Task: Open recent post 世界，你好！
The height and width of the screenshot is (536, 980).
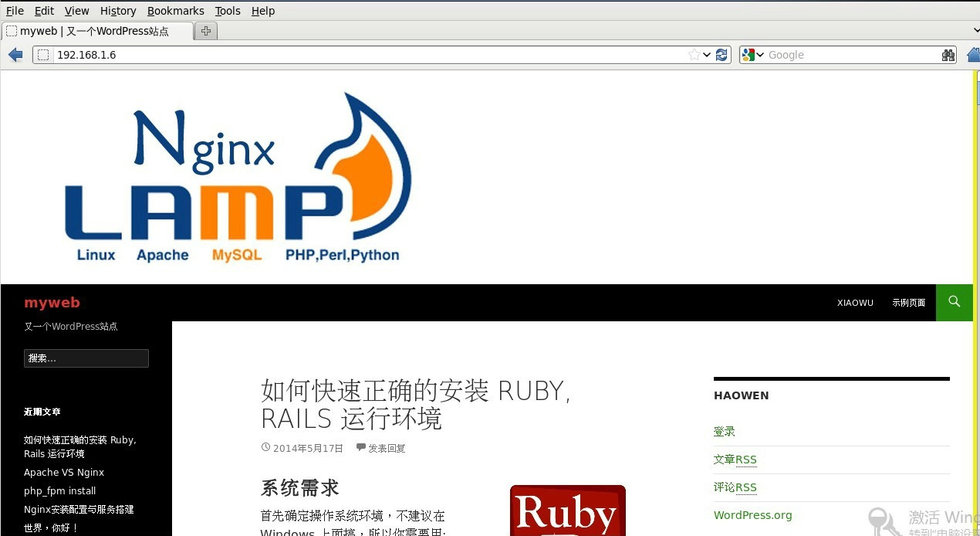Action: [51, 528]
